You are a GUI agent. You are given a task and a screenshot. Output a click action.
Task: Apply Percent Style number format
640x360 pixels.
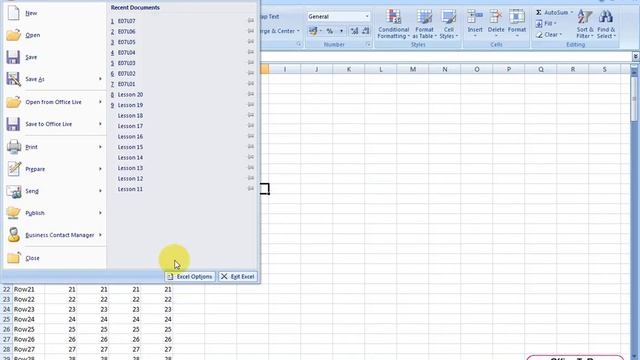330,31
